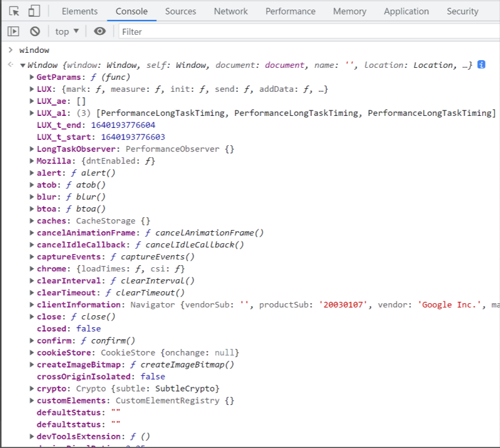
Task: Expand the crypto property row
Action: 32,389
